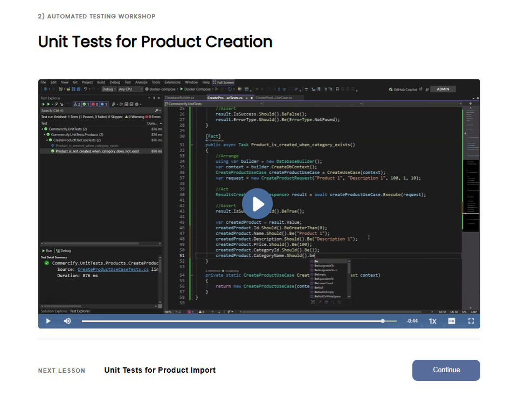This screenshot has width=532, height=397.
Task: Click the Continue button
Action: [x=446, y=370]
